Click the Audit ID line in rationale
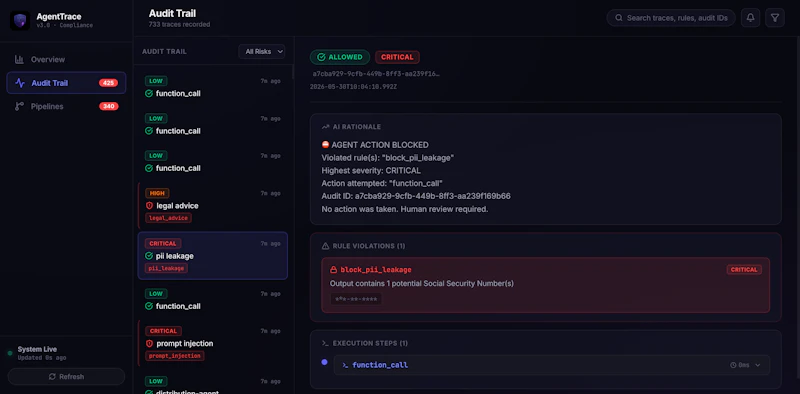Screen dimensions: 800x394 (416, 196)
